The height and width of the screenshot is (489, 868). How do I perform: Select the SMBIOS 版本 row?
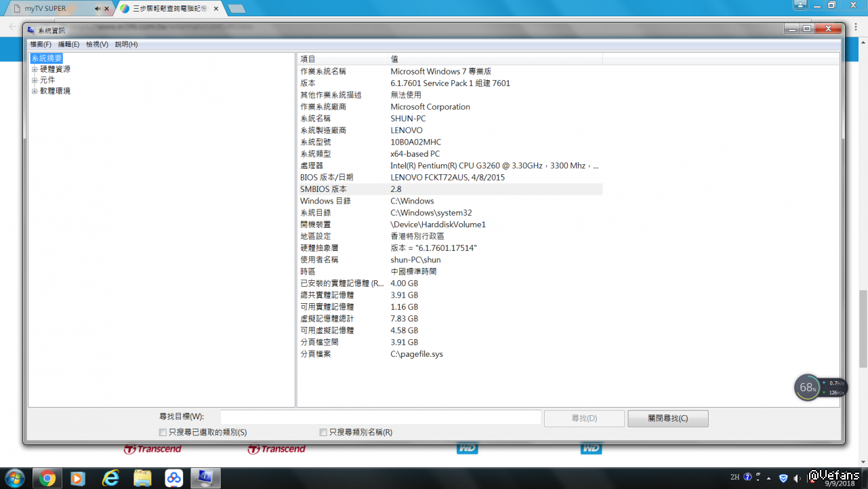point(450,189)
